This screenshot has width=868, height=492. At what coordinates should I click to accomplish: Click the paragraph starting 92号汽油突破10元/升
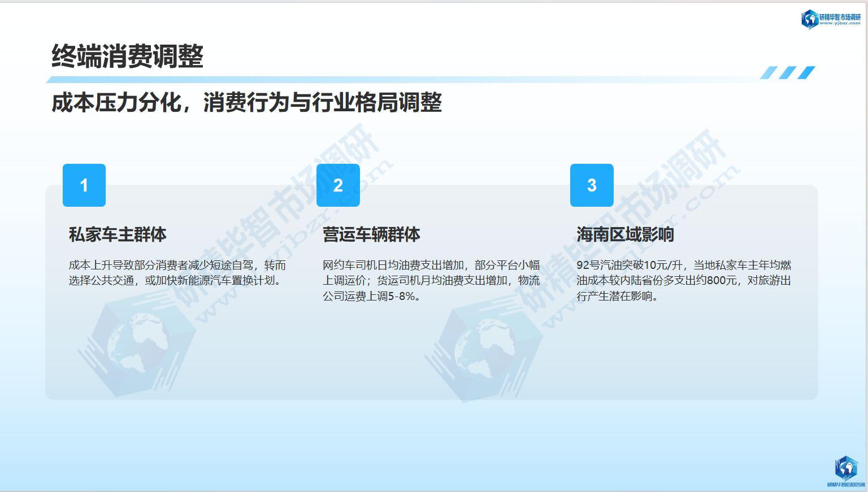coord(684,281)
